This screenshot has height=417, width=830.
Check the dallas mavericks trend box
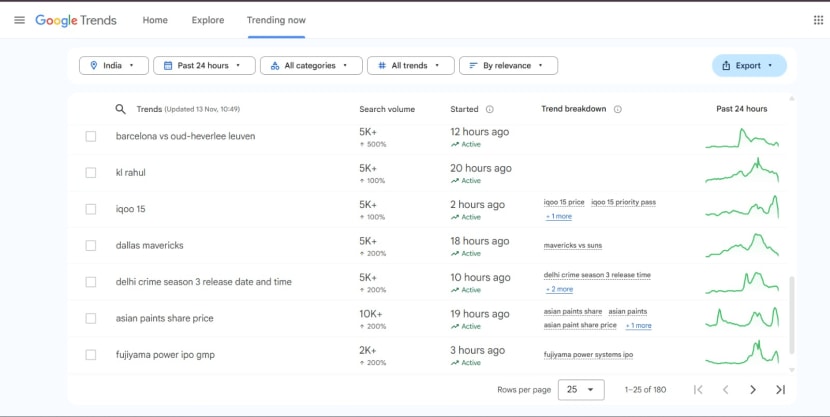tap(91, 245)
